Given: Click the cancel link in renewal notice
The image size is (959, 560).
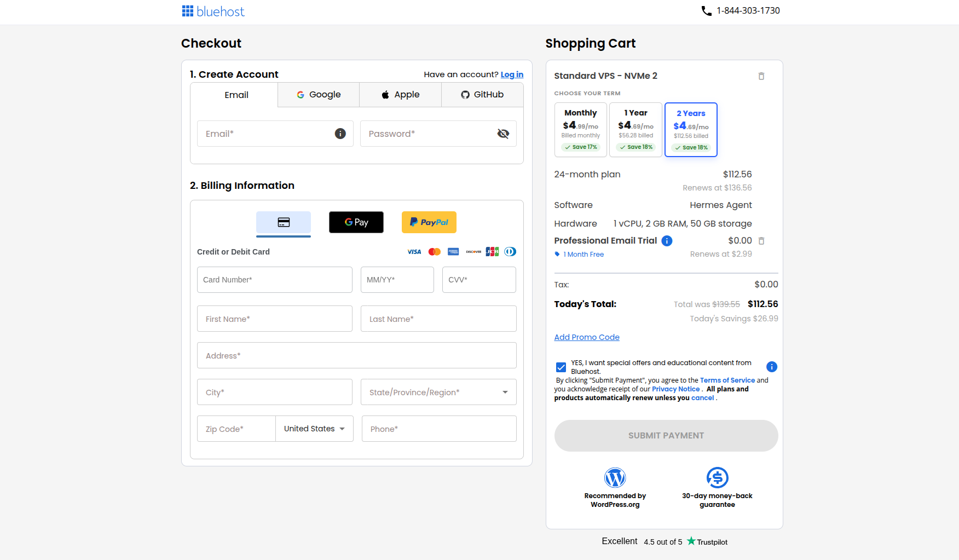Looking at the screenshot, I should (702, 398).
